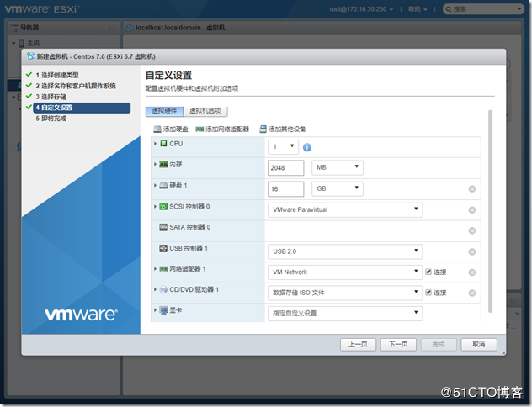This screenshot has width=532, height=407.
Task: Remove USB controller 1 with its X icon
Action: pos(472,251)
